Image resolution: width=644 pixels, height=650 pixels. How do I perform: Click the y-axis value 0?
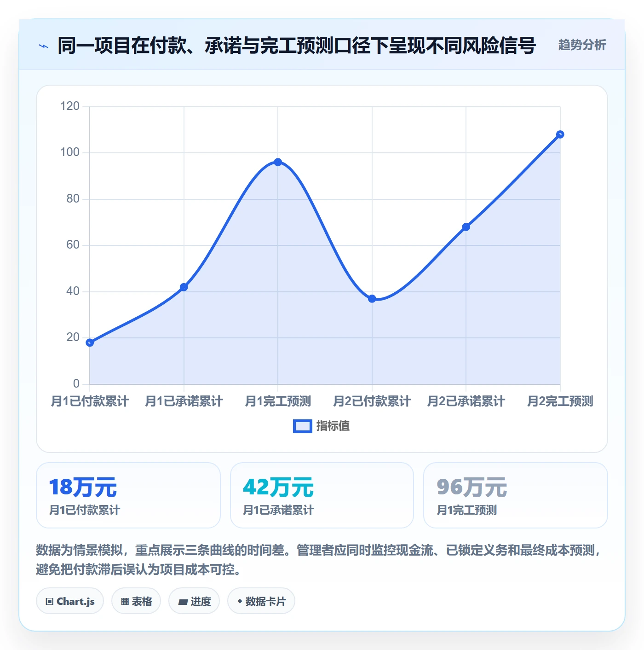76,384
